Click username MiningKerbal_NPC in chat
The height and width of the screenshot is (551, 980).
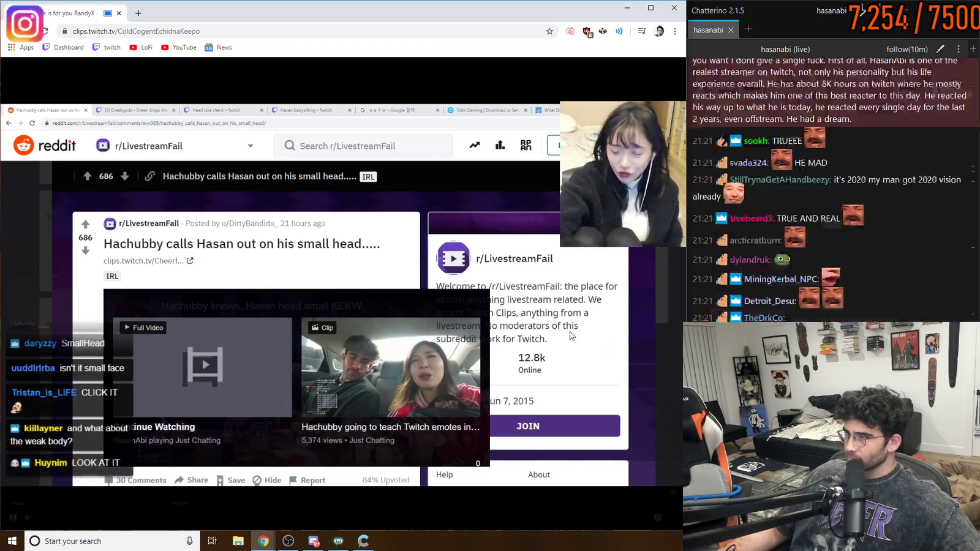[781, 279]
